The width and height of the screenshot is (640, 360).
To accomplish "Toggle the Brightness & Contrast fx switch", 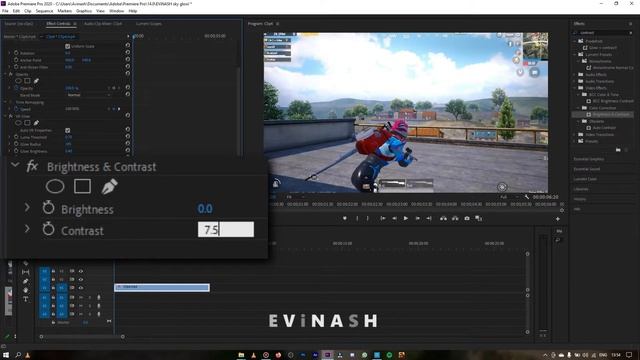I will [32, 167].
